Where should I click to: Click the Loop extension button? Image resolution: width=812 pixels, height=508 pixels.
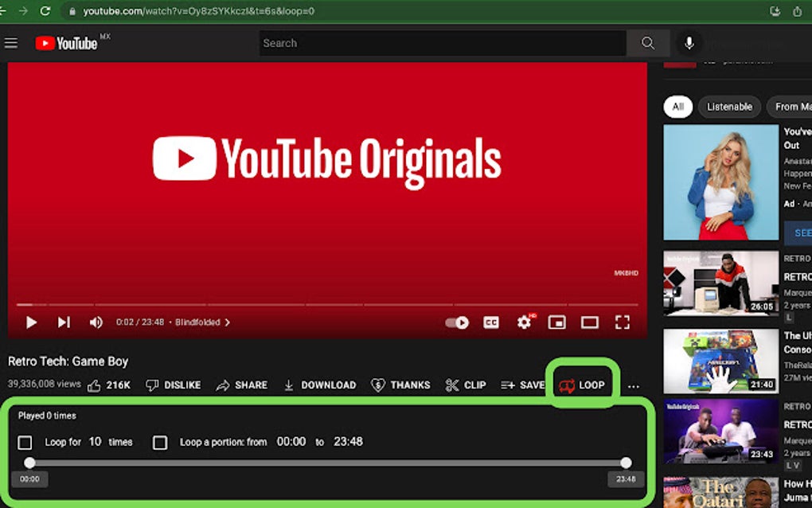coord(582,385)
